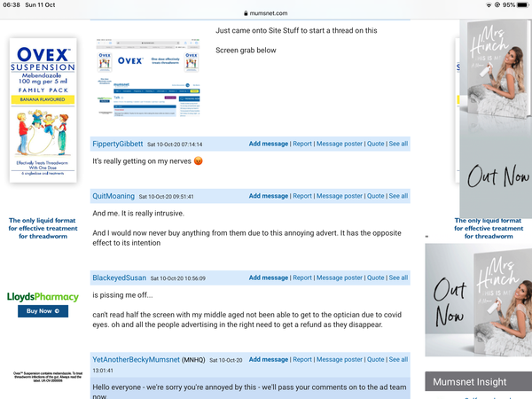The image size is (532, 399).
Task: Open BlackeyedSusan's username link
Action: pos(120,278)
